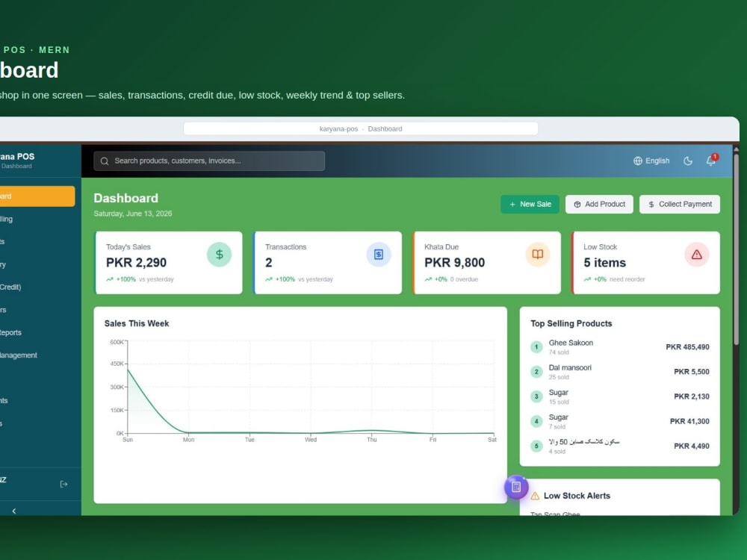
Task: Select the highlighted orange Dashboard menu item
Action: [x=37, y=196]
